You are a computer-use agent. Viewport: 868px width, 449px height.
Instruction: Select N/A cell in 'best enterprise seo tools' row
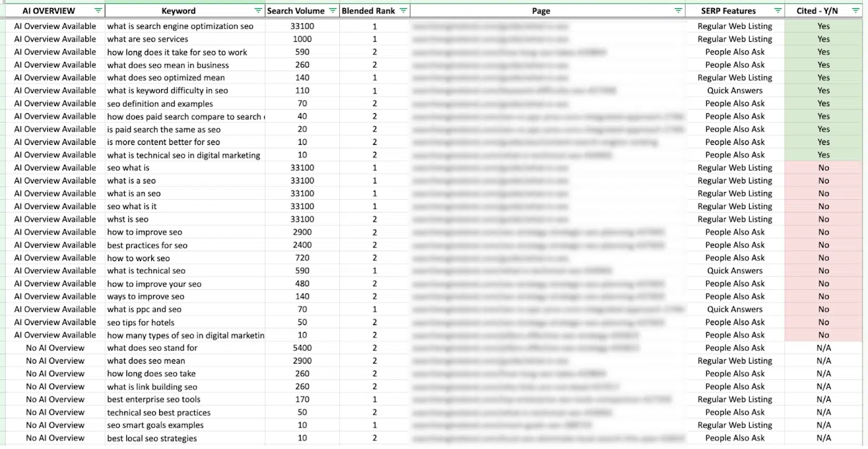pyautogui.click(x=824, y=400)
